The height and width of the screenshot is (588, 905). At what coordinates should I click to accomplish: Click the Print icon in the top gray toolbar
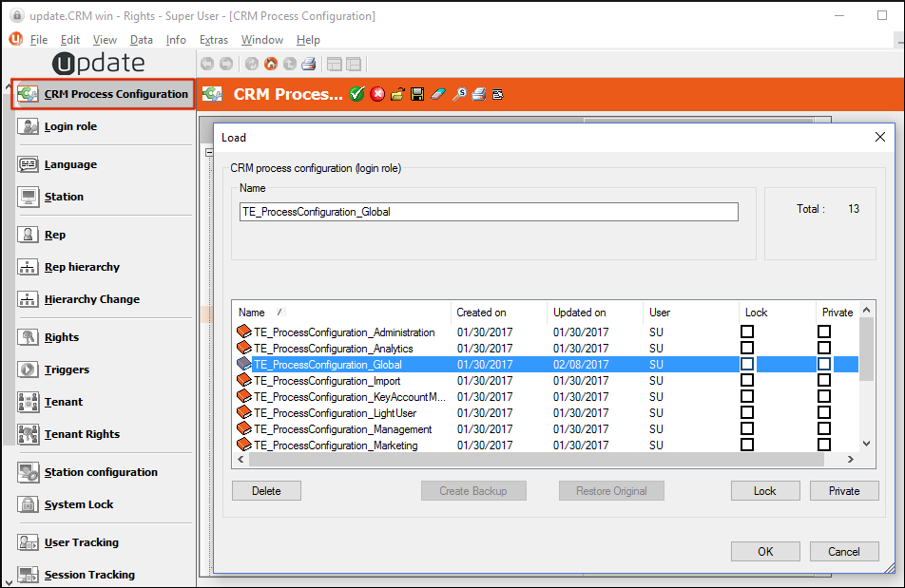pos(309,64)
